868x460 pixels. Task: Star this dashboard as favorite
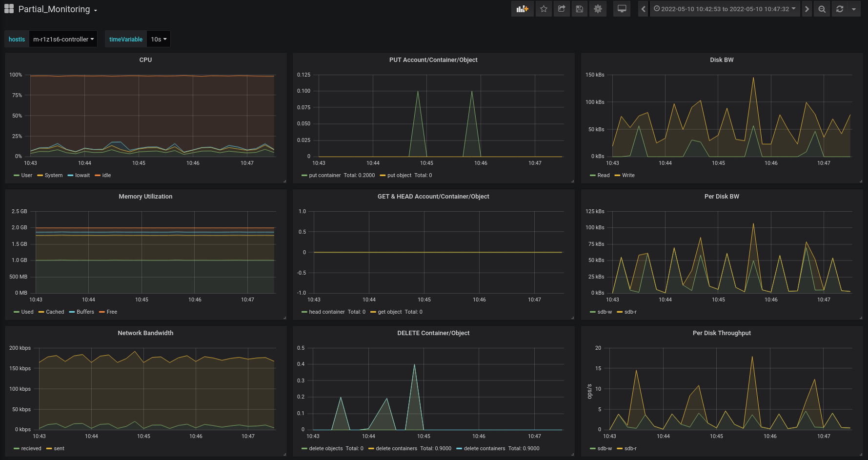coord(544,9)
